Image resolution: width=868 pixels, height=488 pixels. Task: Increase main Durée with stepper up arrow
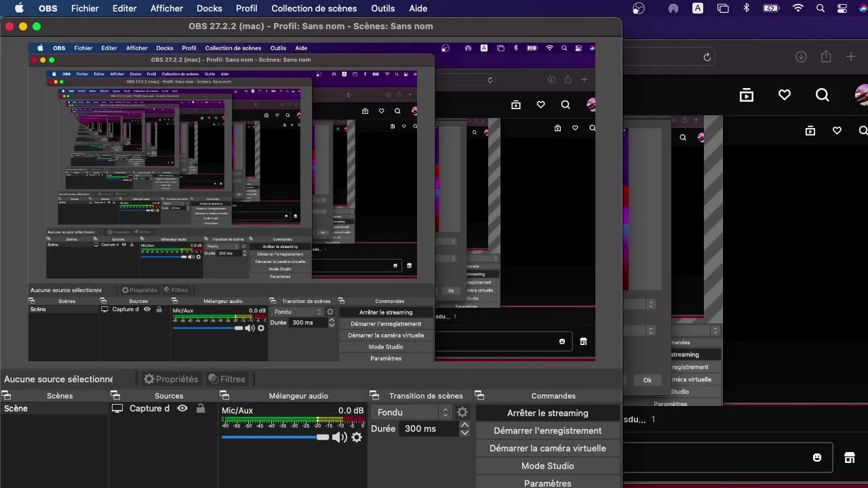[465, 425]
